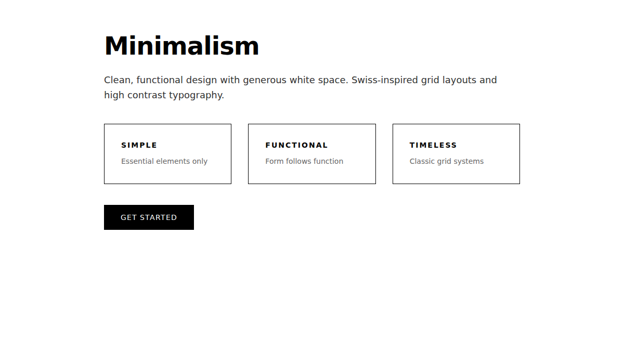Click the introductory paragraph about clean design
The image size is (624, 364).
(x=301, y=87)
